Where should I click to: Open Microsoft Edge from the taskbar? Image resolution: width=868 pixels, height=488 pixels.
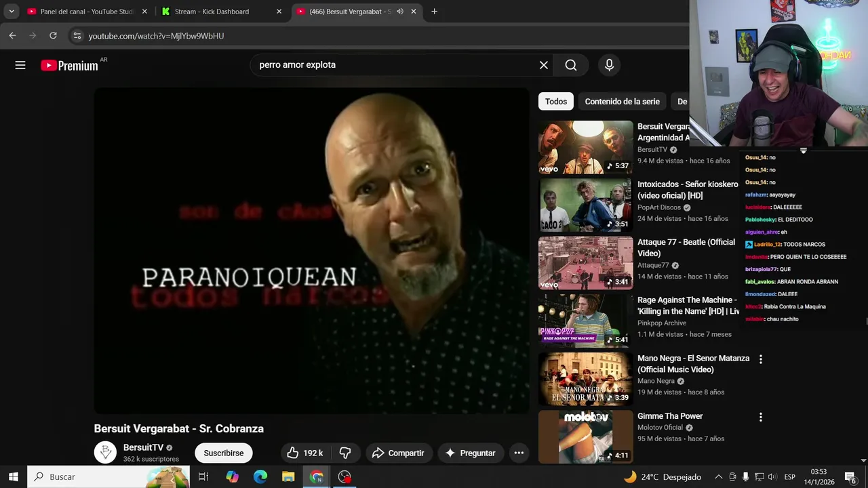pos(260,476)
